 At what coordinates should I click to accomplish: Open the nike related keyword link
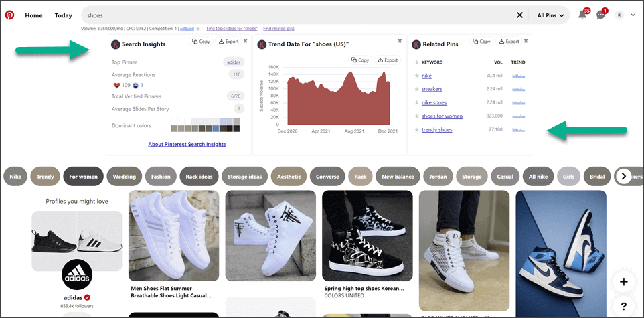click(426, 76)
